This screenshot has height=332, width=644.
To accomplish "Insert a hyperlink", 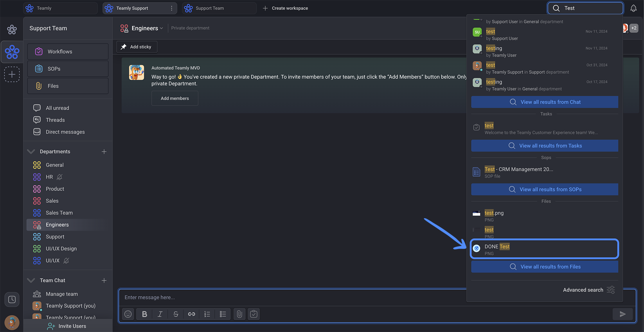I will pyautogui.click(x=191, y=314).
